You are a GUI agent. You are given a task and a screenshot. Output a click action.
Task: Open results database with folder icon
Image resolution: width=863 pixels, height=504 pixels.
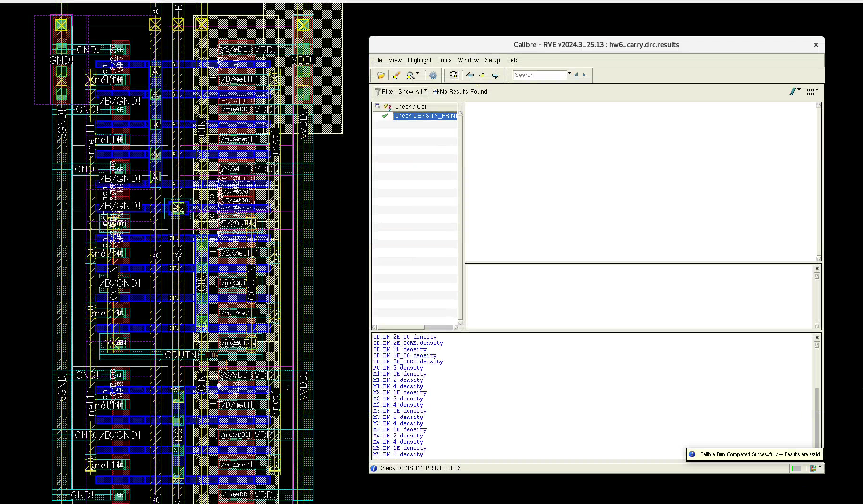click(x=380, y=75)
